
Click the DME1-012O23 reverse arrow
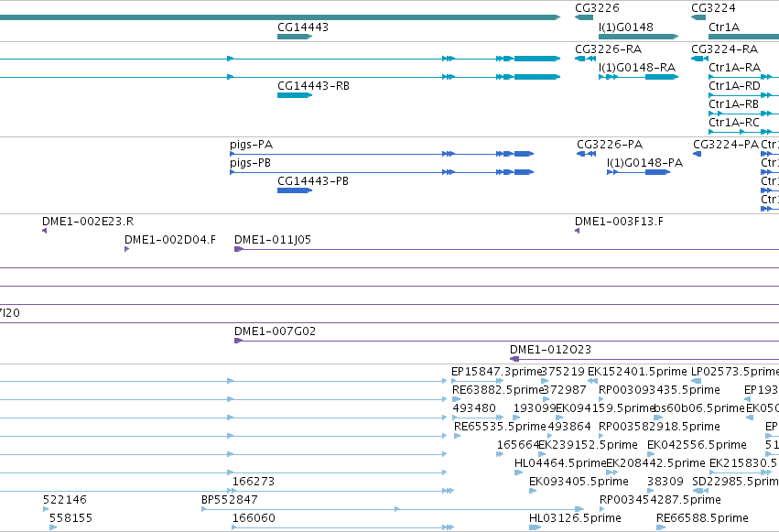(x=514, y=359)
